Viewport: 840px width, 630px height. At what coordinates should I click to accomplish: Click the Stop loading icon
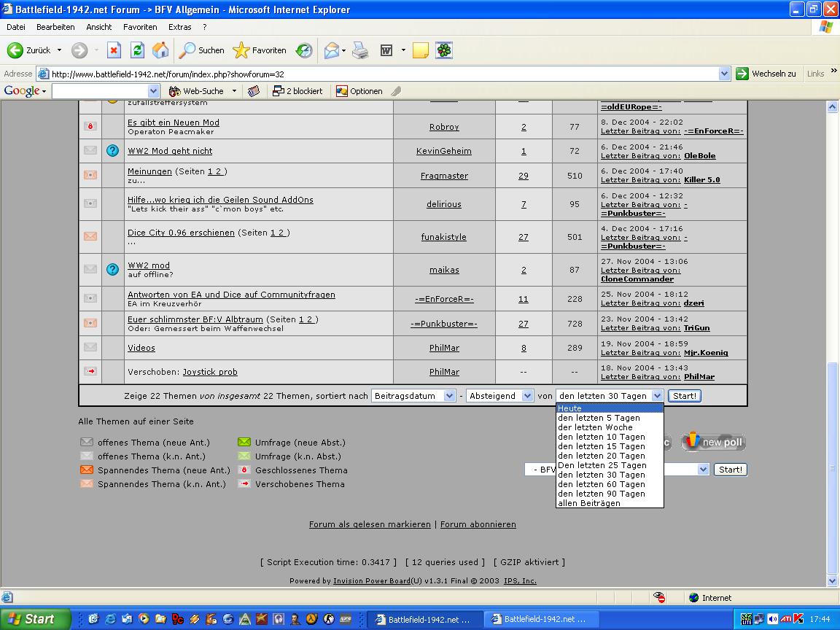pos(114,50)
